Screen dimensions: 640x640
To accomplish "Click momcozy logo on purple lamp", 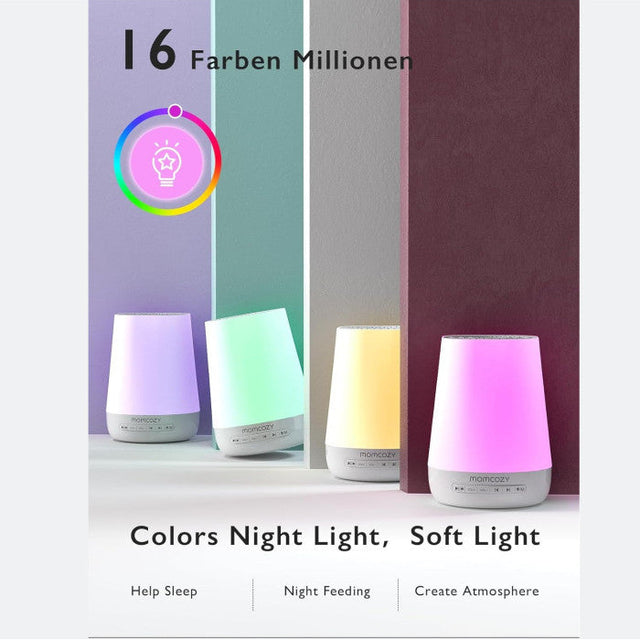I will coord(146,420).
